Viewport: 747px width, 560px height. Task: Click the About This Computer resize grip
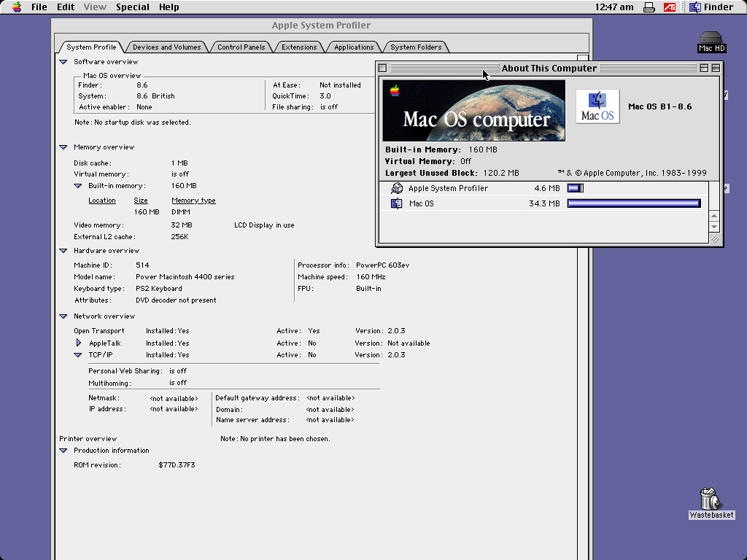(715, 238)
